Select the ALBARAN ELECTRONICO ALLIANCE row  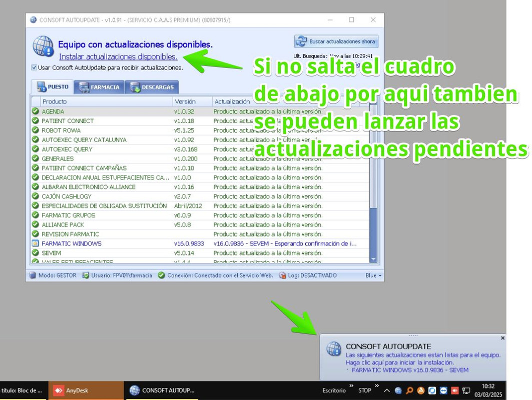tap(200, 187)
